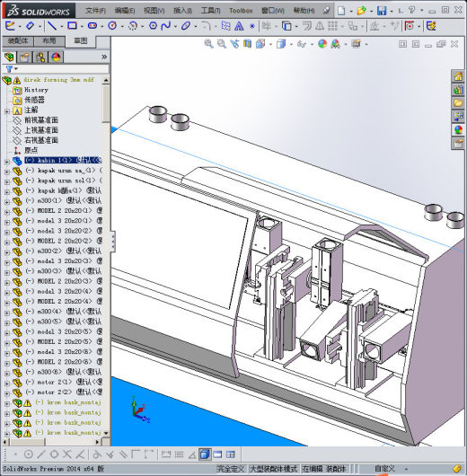Select the Line sketch tool
467x476 pixels.
52,26
